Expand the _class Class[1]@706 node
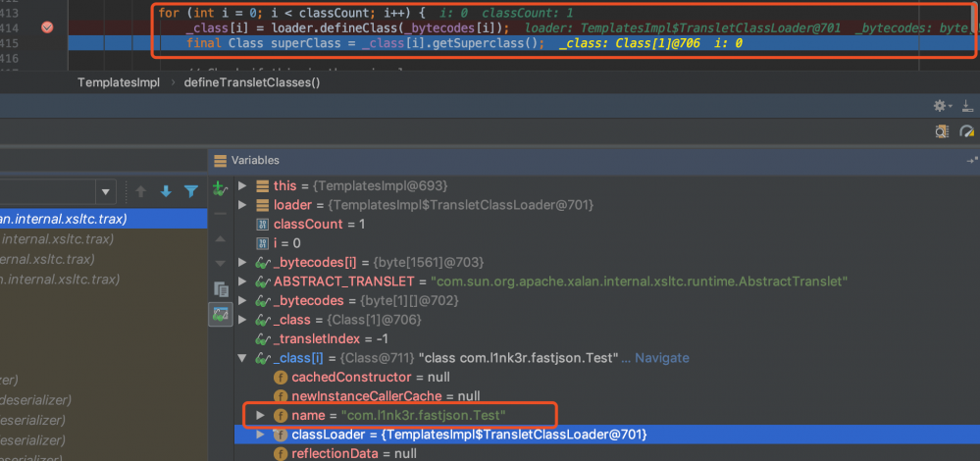The width and height of the screenshot is (980, 461). 243,320
